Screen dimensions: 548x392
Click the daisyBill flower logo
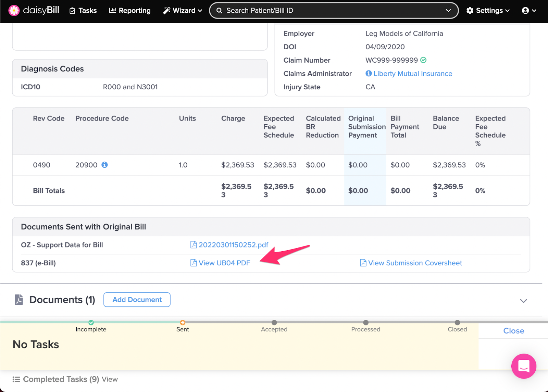pyautogui.click(x=14, y=11)
